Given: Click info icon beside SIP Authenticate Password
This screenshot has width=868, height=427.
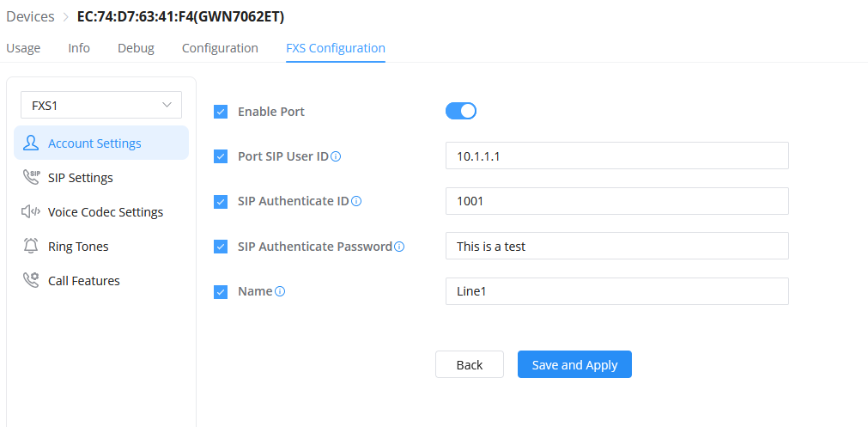Looking at the screenshot, I should point(399,247).
